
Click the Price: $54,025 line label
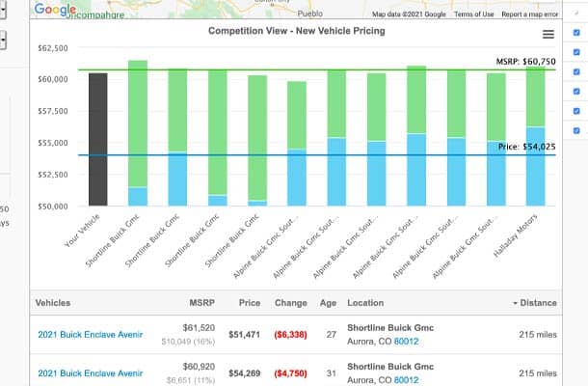pyautogui.click(x=527, y=147)
